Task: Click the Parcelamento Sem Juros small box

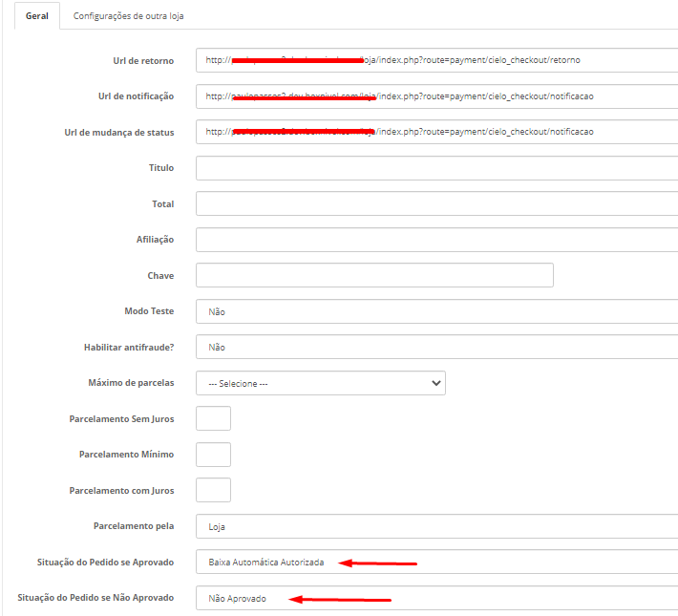Action: point(213,418)
